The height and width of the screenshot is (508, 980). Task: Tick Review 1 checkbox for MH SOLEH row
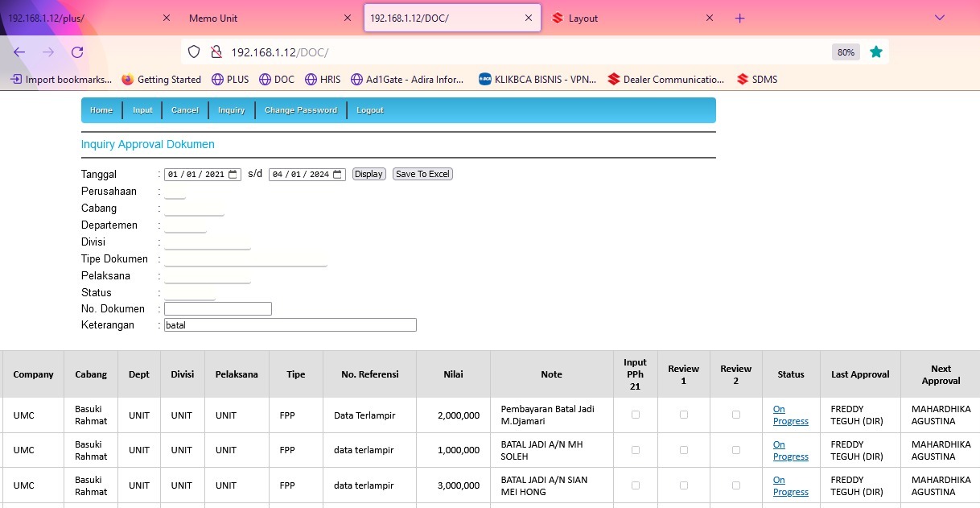pyautogui.click(x=684, y=450)
